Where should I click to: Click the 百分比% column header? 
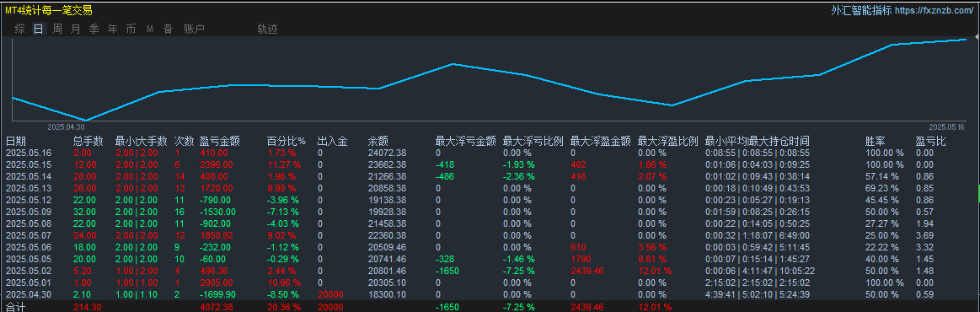coord(287,142)
